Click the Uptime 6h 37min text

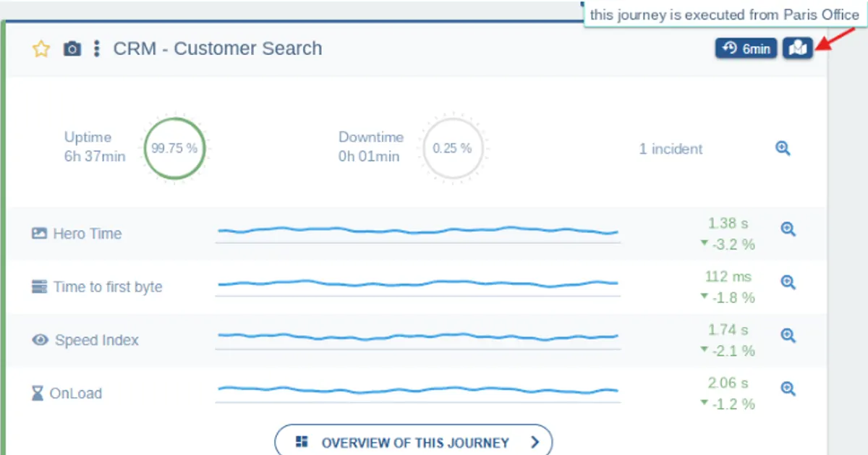[x=95, y=147]
